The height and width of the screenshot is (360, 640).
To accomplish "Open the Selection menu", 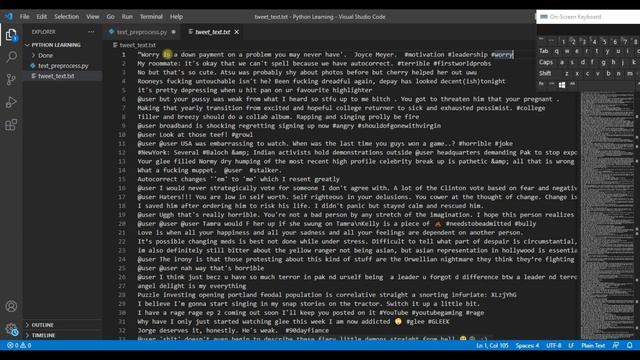I will click(x=67, y=17).
